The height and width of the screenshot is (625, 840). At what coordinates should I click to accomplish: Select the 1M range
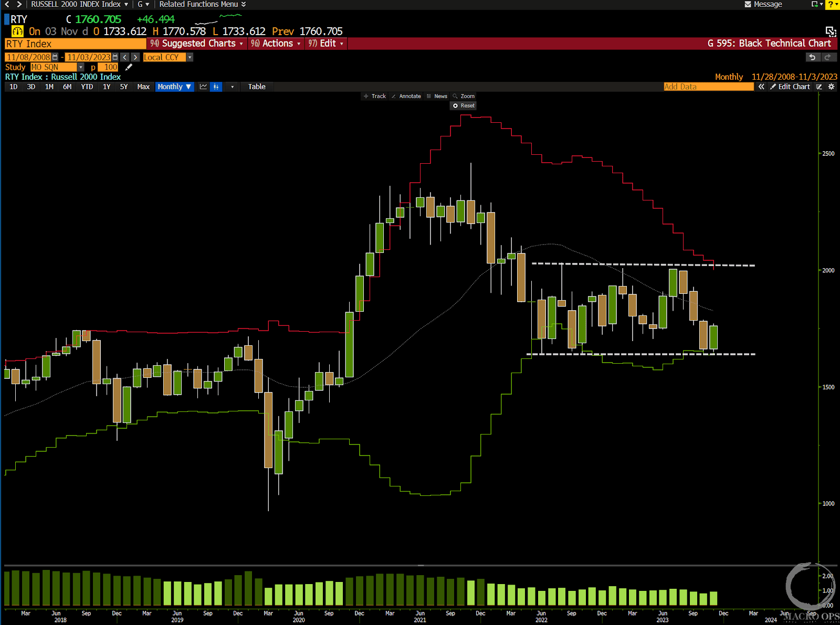click(49, 87)
